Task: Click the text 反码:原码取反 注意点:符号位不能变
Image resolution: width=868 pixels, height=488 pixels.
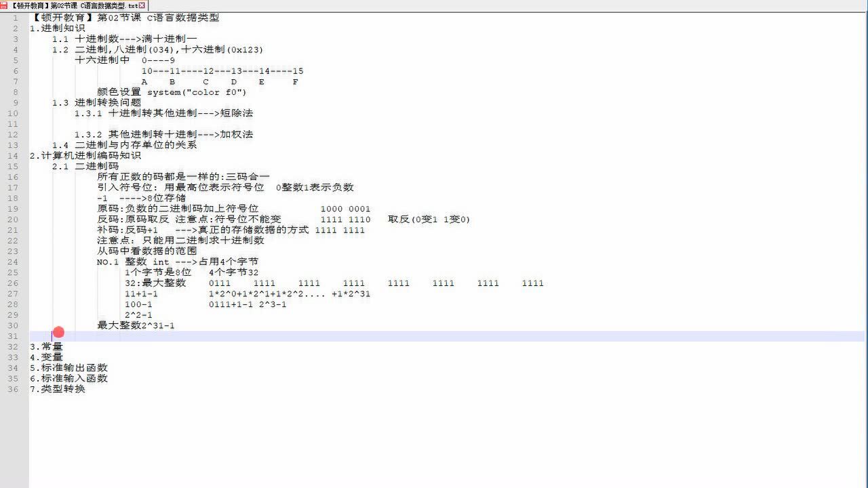Action: tap(189, 219)
